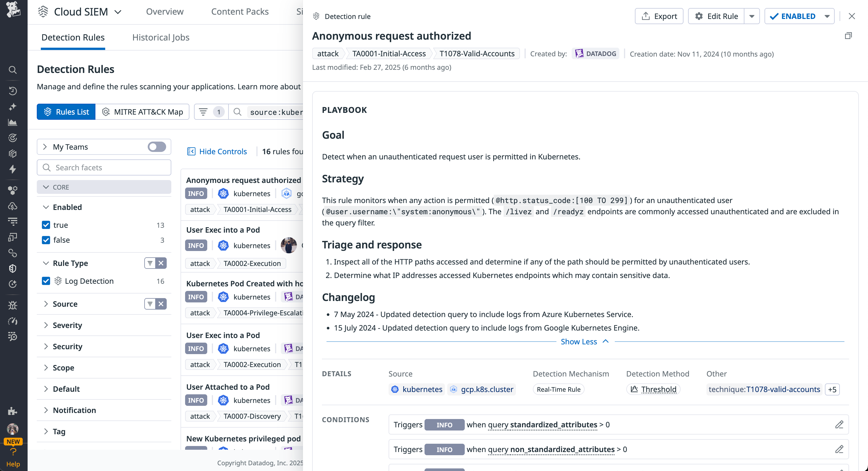Switch to the Historical Jobs tab
The height and width of the screenshot is (471, 868).
click(161, 37)
